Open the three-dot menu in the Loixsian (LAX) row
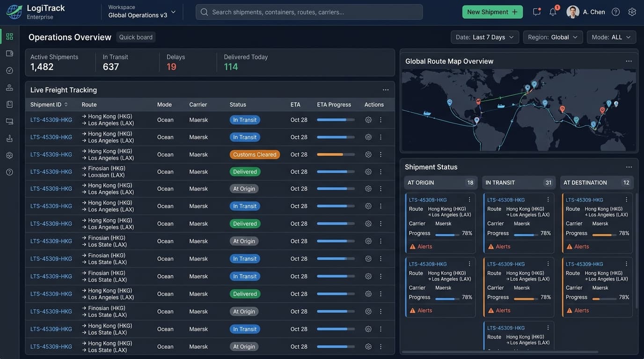 (381, 172)
